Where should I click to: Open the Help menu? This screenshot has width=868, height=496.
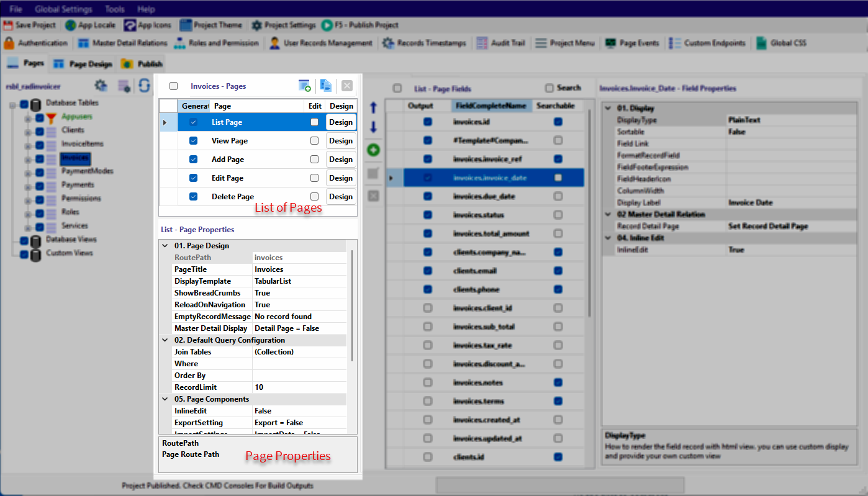(146, 9)
